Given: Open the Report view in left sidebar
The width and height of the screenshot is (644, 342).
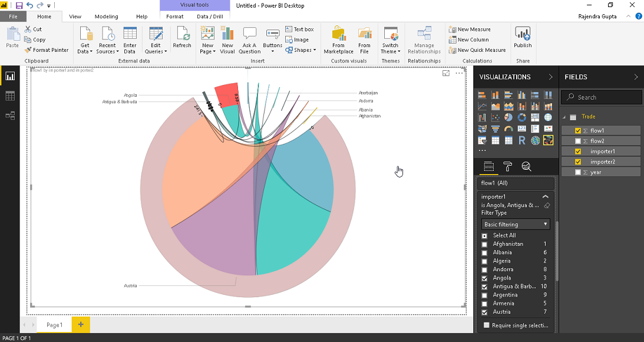Looking at the screenshot, I should coord(10,76).
